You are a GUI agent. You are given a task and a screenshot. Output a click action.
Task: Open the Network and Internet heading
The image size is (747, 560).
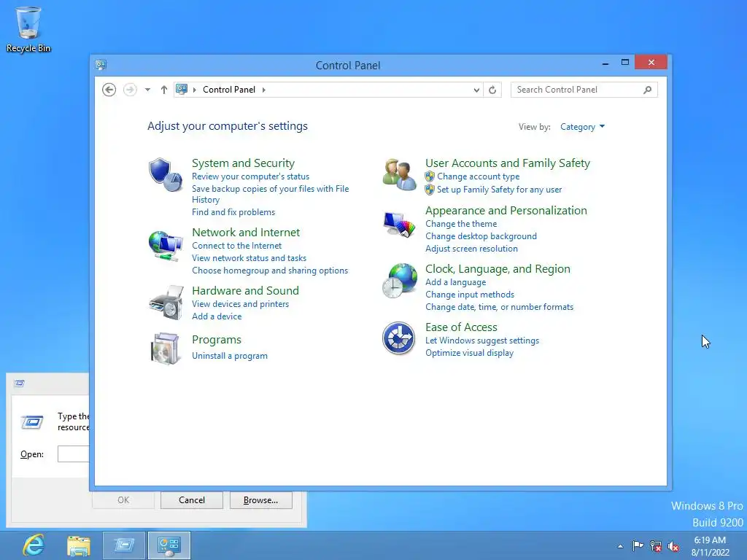(246, 232)
